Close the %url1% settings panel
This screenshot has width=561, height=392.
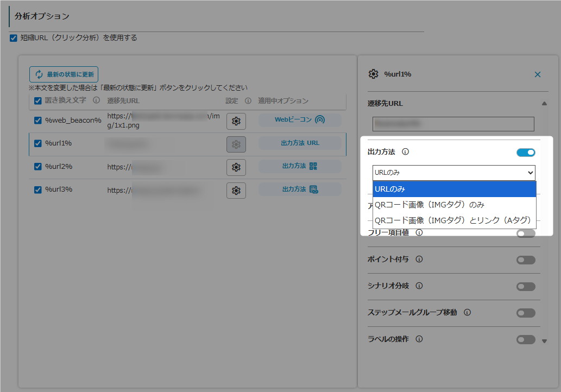click(x=538, y=74)
